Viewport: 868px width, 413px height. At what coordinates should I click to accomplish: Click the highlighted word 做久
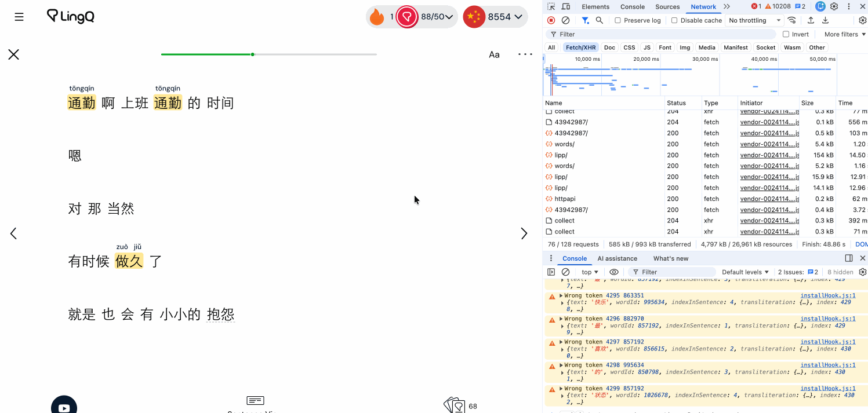click(x=129, y=261)
